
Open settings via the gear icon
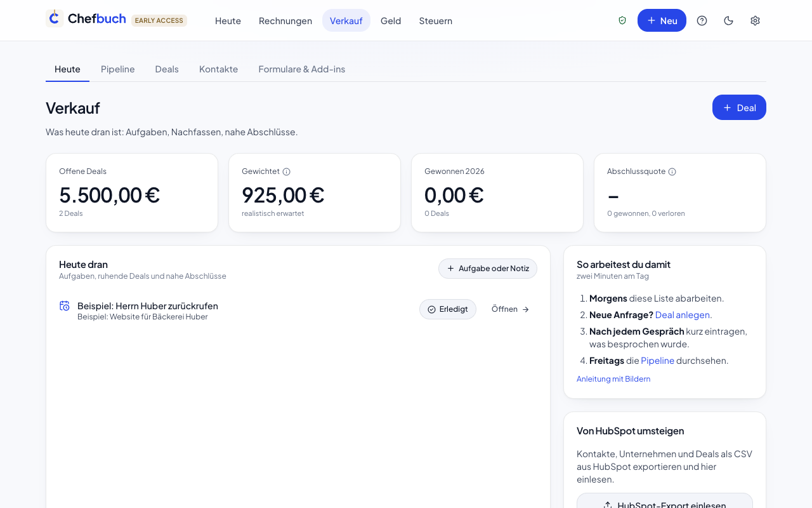pos(755,20)
